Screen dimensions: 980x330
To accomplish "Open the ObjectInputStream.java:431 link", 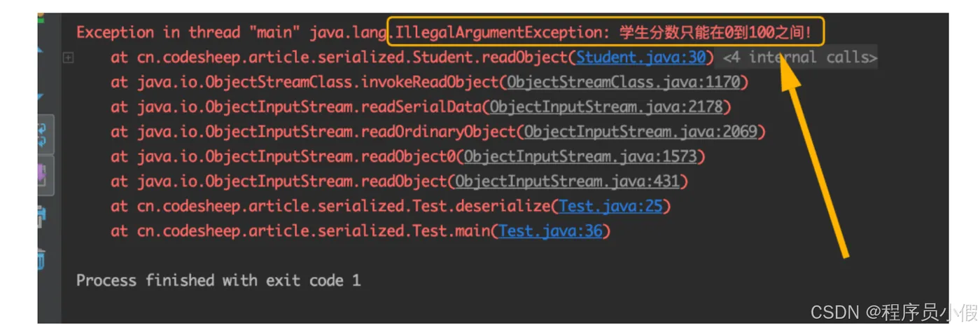I will (568, 181).
